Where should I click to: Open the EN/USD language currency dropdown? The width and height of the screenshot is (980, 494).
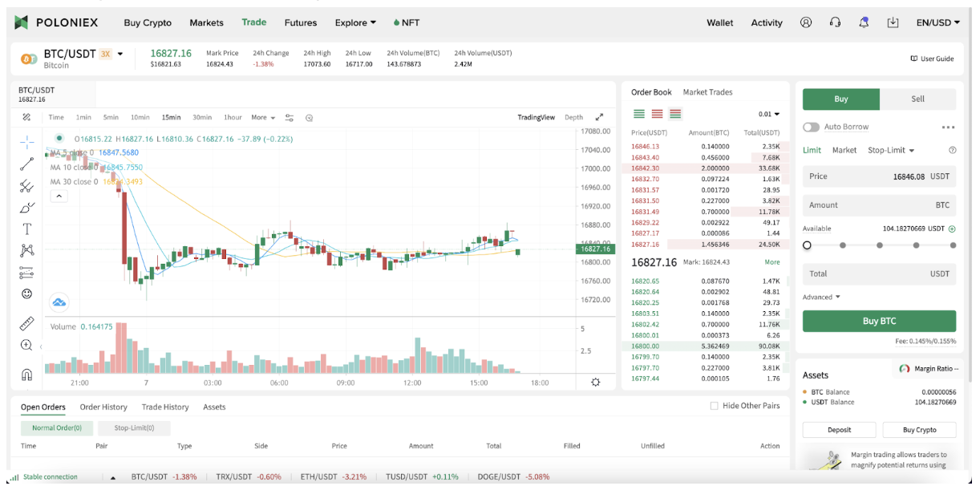(938, 22)
